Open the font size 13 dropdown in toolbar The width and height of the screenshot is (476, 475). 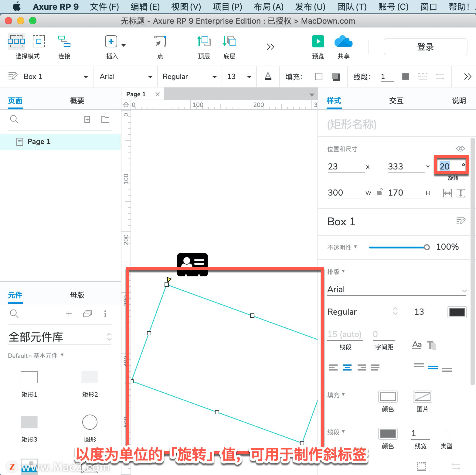click(239, 77)
